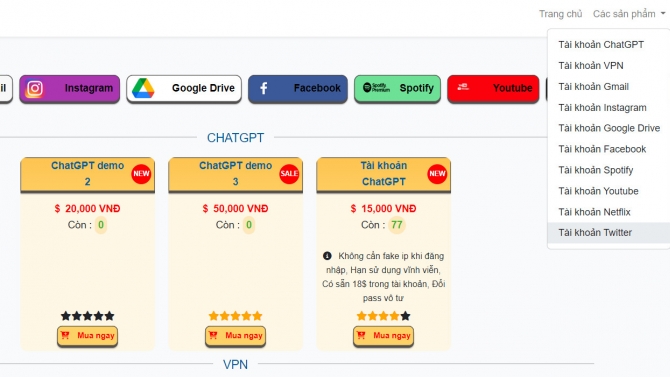Click Mua ngay for ChatGPT demo 2
This screenshot has height=377, width=670.
[88, 336]
